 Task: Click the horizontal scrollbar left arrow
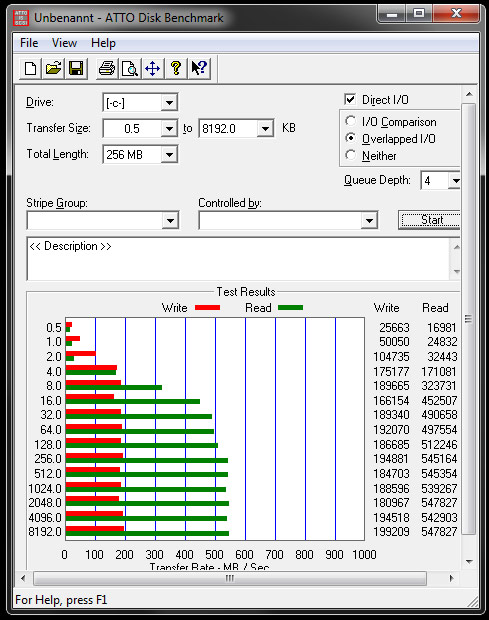pyautogui.click(x=23, y=578)
